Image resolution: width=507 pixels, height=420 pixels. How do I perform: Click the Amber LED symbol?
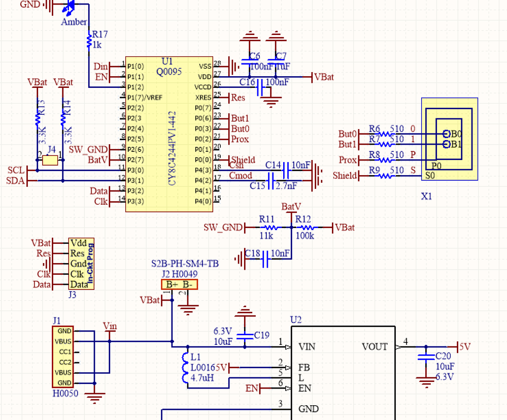(69, 7)
